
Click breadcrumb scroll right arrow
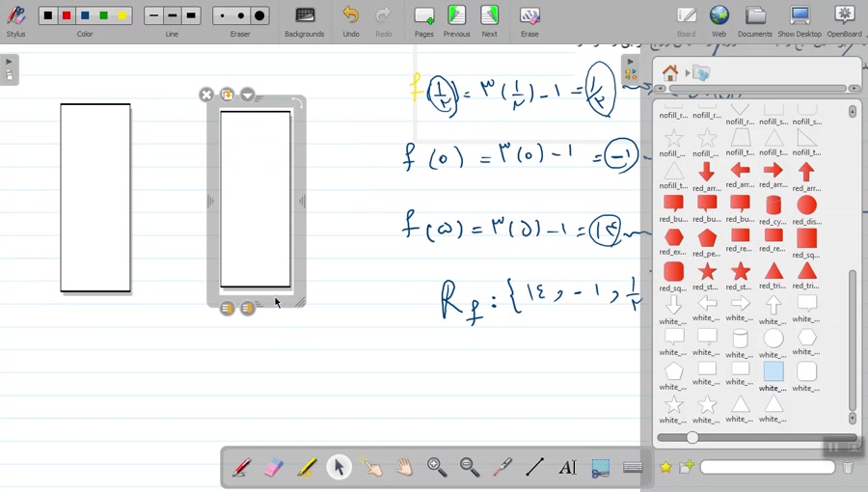854,89
